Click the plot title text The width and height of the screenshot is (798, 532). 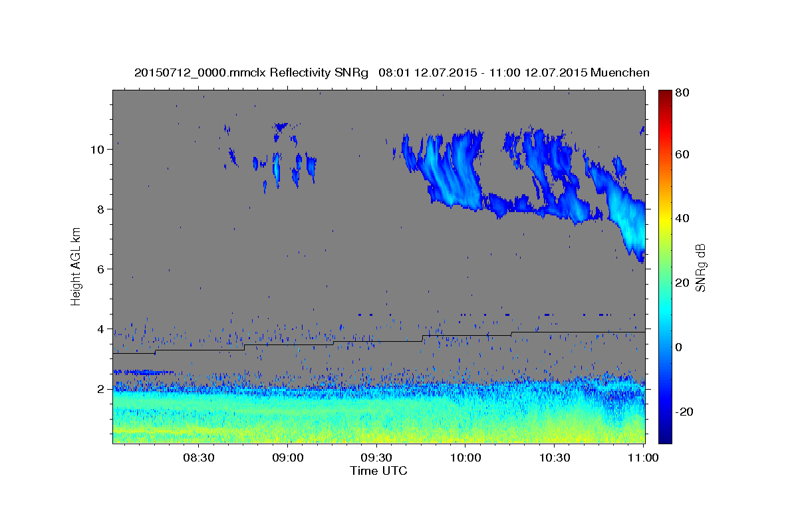pyautogui.click(x=392, y=73)
